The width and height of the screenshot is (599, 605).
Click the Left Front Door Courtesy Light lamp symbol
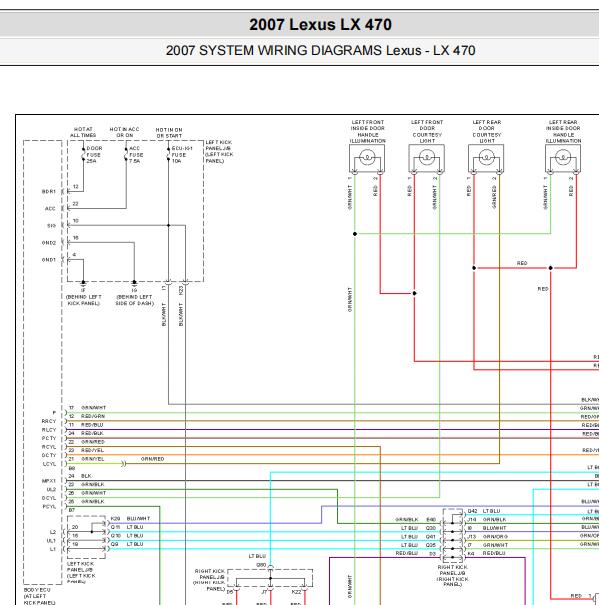[x=426, y=158]
